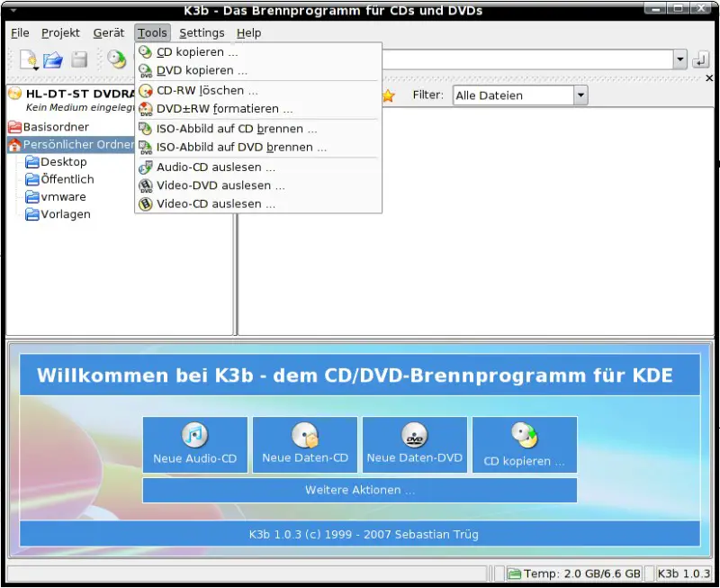Start a Neue Daten-DVD project
The width and height of the screenshot is (720, 588).
(x=415, y=444)
